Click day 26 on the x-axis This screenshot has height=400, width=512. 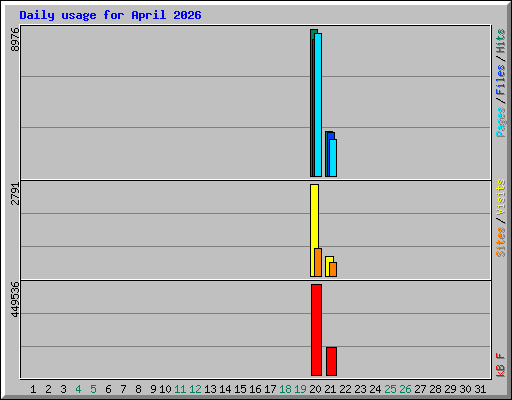coord(405,389)
